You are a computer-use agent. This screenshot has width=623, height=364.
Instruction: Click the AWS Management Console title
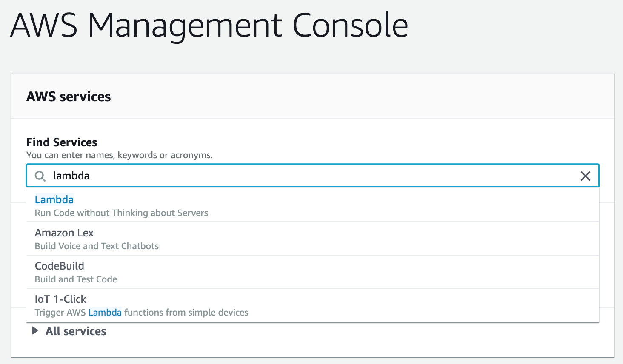point(209,26)
